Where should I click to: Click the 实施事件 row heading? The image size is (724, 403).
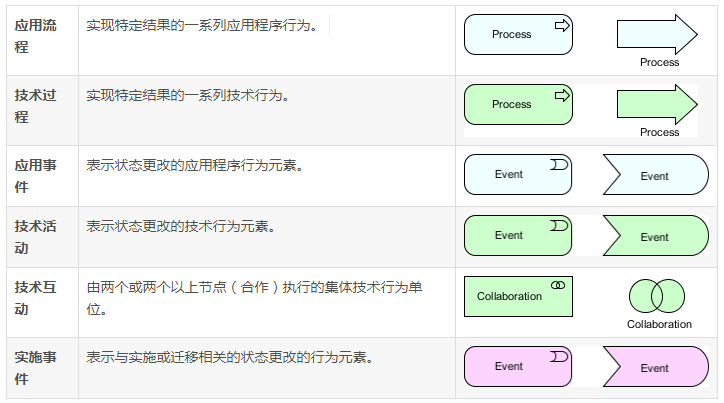tap(35, 368)
